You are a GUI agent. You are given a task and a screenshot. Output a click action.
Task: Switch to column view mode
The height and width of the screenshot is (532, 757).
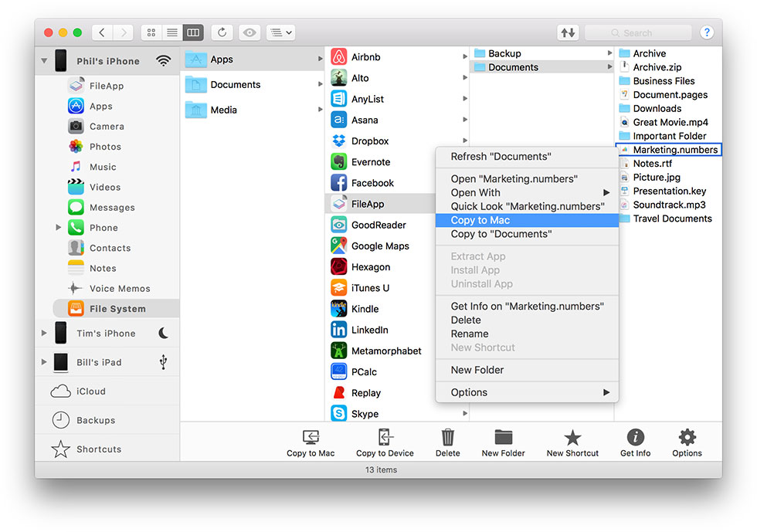pyautogui.click(x=193, y=32)
